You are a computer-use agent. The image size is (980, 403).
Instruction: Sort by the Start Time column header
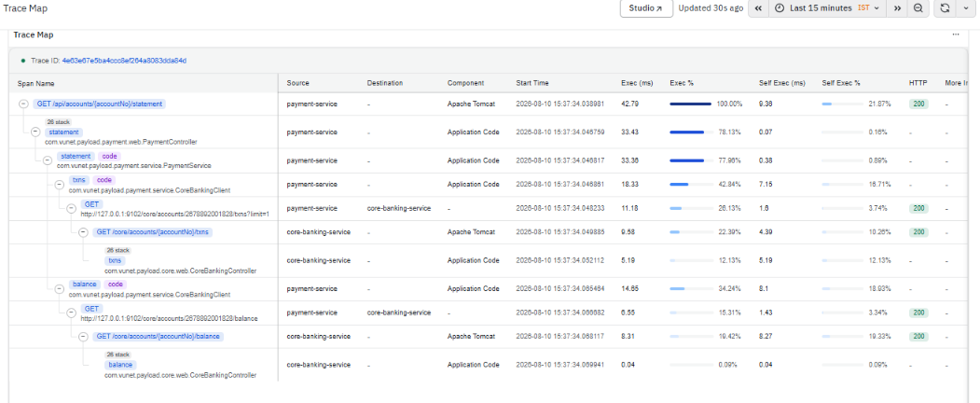(532, 83)
